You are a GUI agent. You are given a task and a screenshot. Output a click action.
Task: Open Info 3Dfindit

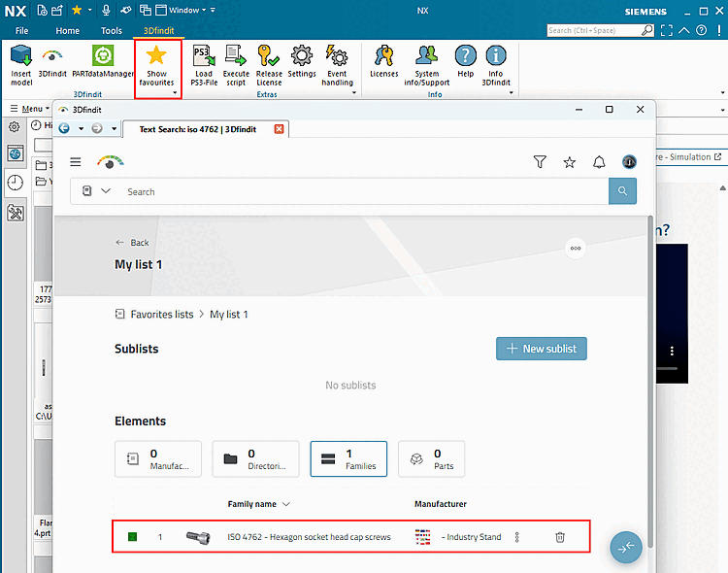tap(496, 65)
